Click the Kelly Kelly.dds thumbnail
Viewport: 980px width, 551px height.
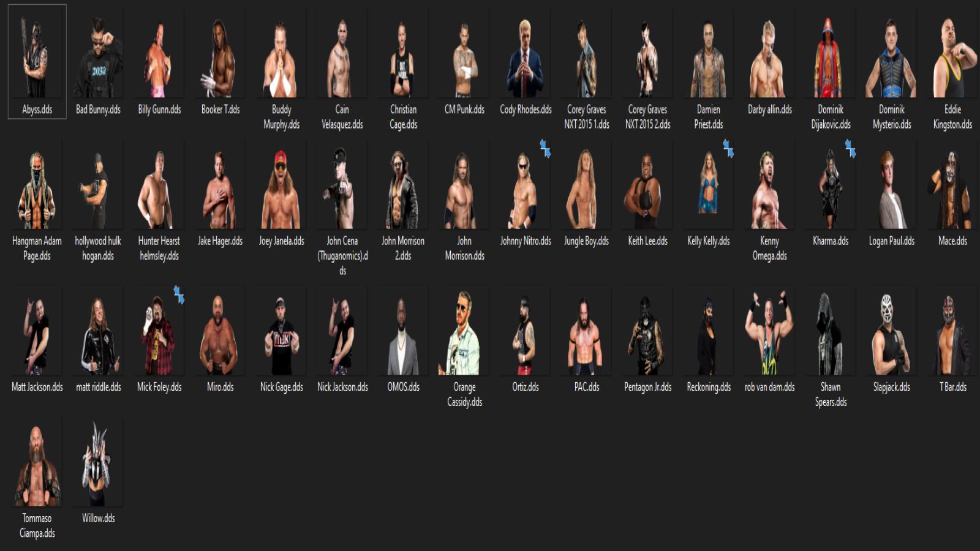tap(709, 184)
